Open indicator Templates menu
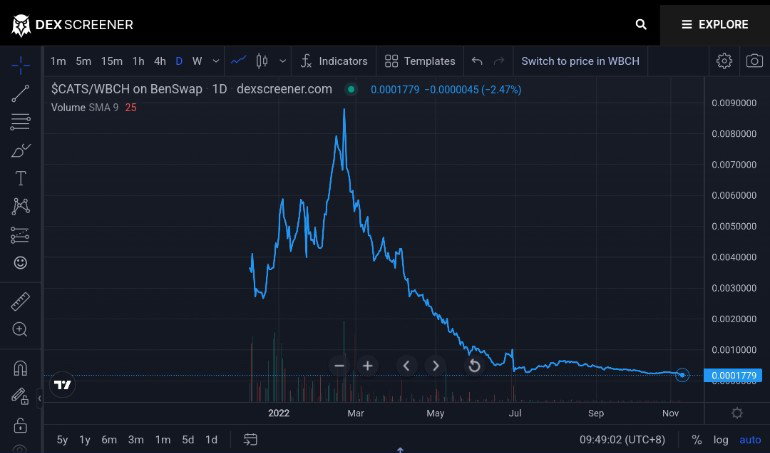 (420, 61)
